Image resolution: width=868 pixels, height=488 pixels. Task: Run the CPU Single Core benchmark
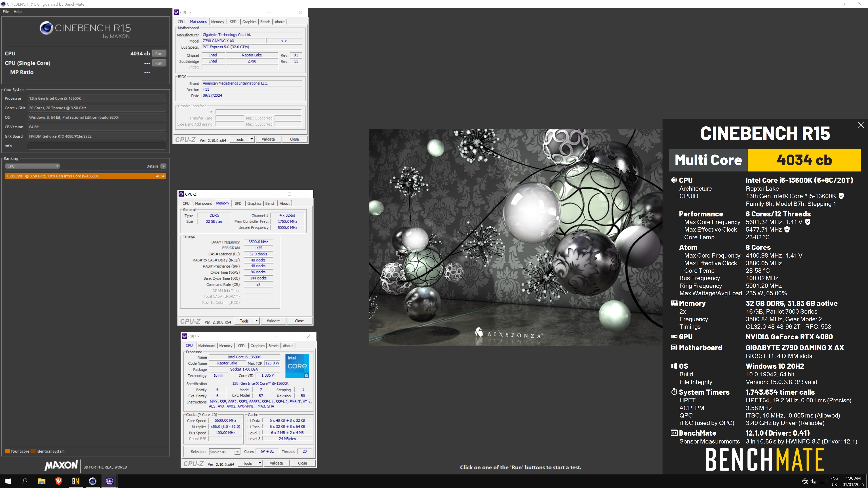(x=159, y=63)
